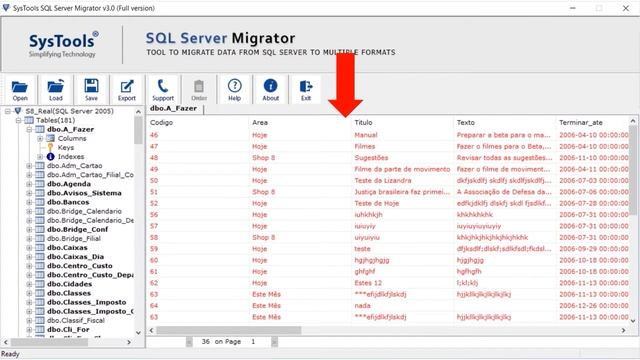Click the SysTools logo
Viewport: 640px width, 360px height.
pos(63,44)
